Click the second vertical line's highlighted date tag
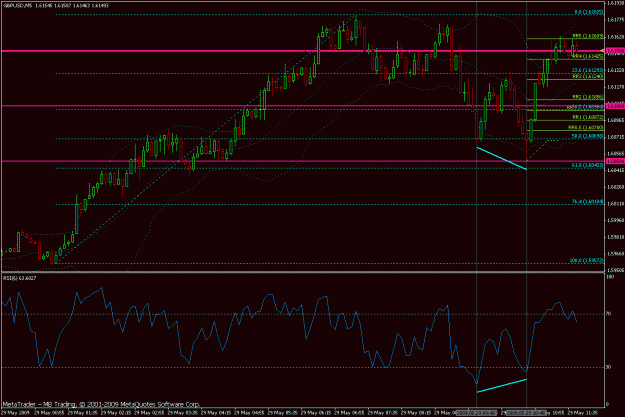 pyautogui.click(x=527, y=413)
